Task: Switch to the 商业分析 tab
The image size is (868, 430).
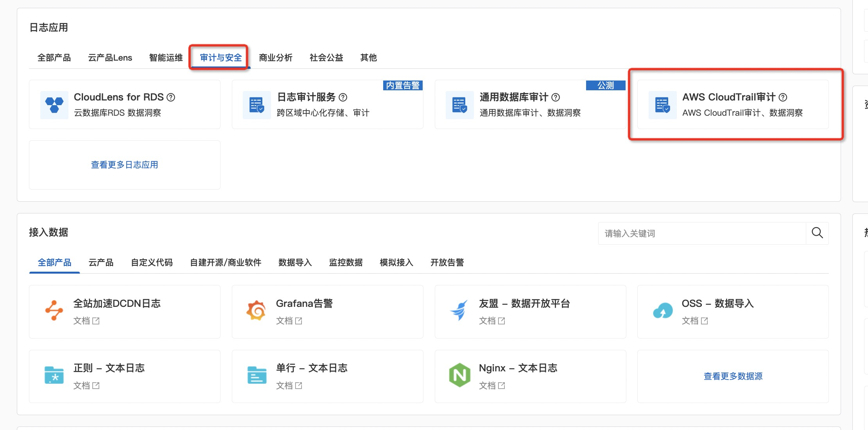Action: [276, 58]
